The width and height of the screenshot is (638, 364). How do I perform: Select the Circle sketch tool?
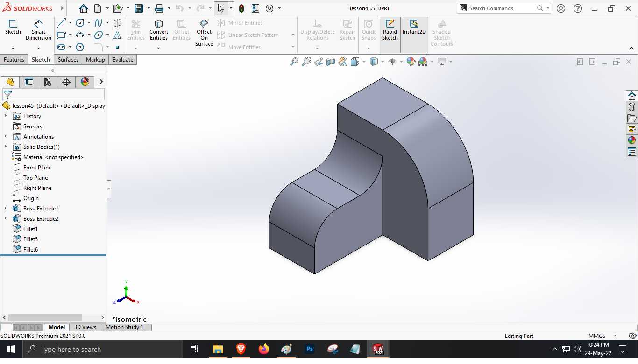coord(80,23)
